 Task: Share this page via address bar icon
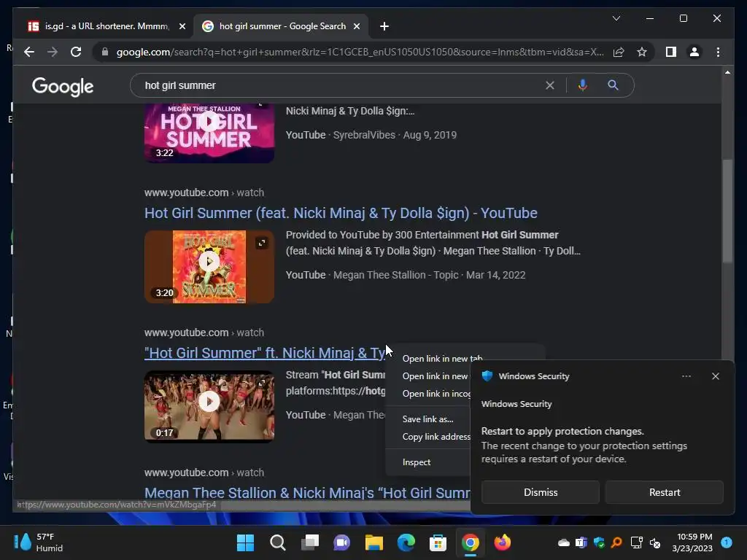(619, 52)
